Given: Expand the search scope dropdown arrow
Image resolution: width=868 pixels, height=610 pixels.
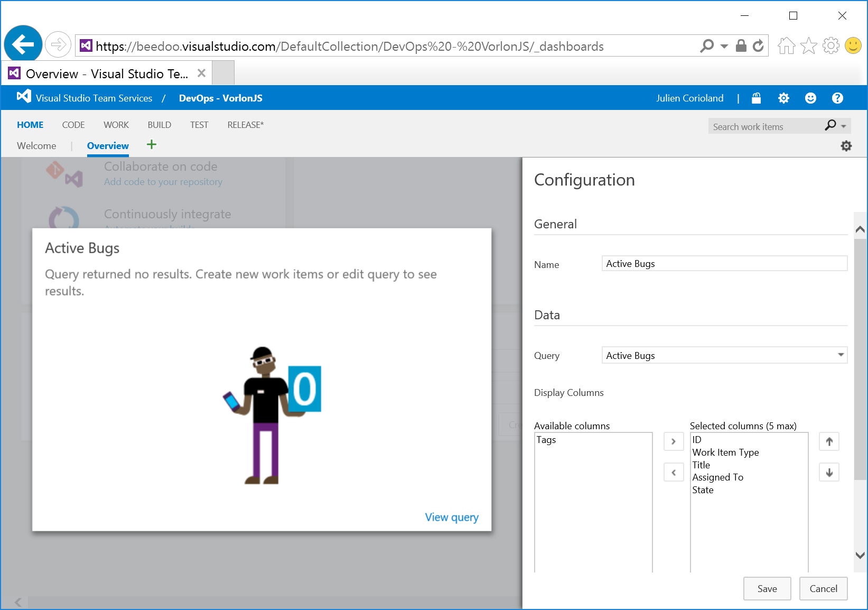Looking at the screenshot, I should [x=842, y=126].
